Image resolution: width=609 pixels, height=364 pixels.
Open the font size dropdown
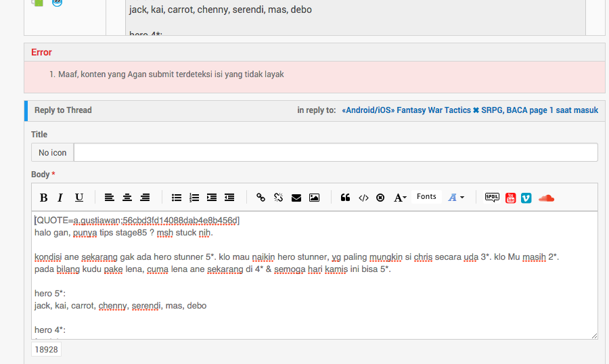pyautogui.click(x=401, y=198)
